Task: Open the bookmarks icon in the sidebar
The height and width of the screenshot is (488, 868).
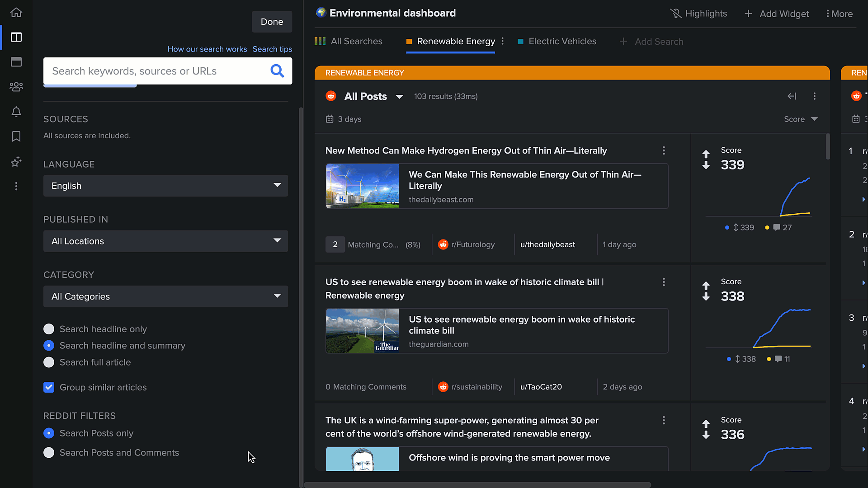Action: (x=16, y=136)
